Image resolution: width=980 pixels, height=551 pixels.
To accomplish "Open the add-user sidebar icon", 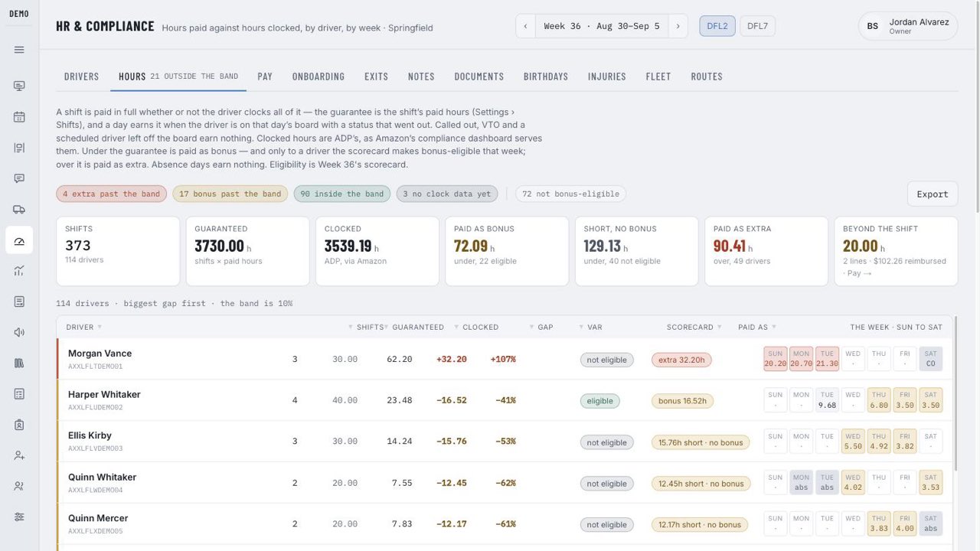I will coord(19,455).
